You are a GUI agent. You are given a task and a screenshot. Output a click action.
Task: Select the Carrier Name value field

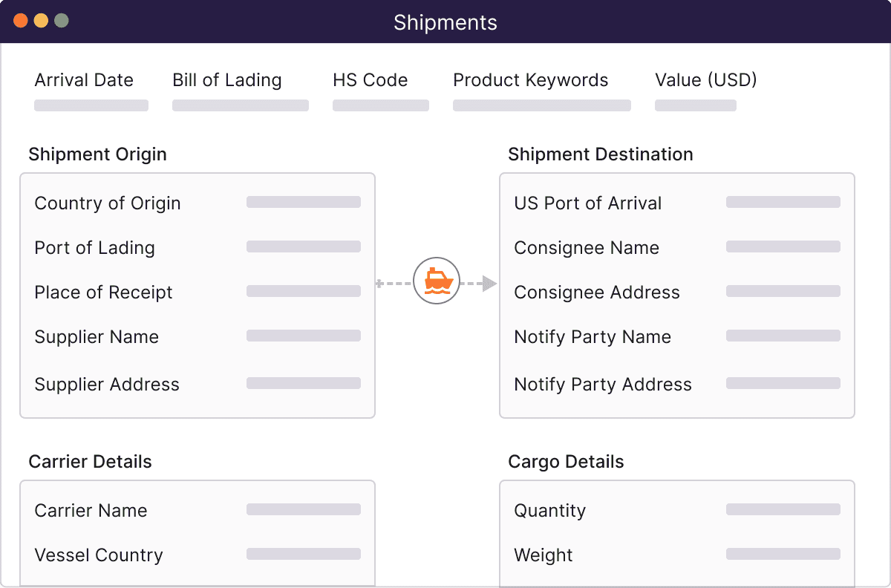click(x=303, y=509)
